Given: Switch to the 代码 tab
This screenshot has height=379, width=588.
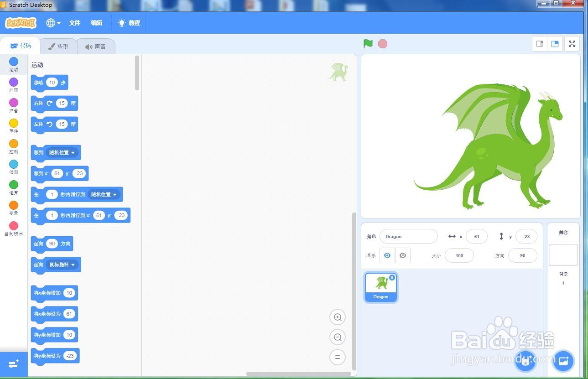Looking at the screenshot, I should coord(20,46).
